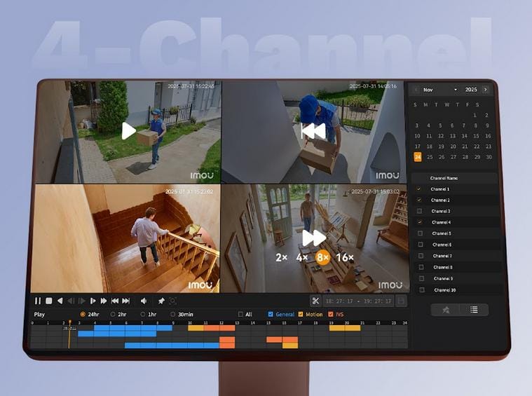Click the save clip icon beside the time range
Viewport: 532px width, 396px height.
[401, 301]
